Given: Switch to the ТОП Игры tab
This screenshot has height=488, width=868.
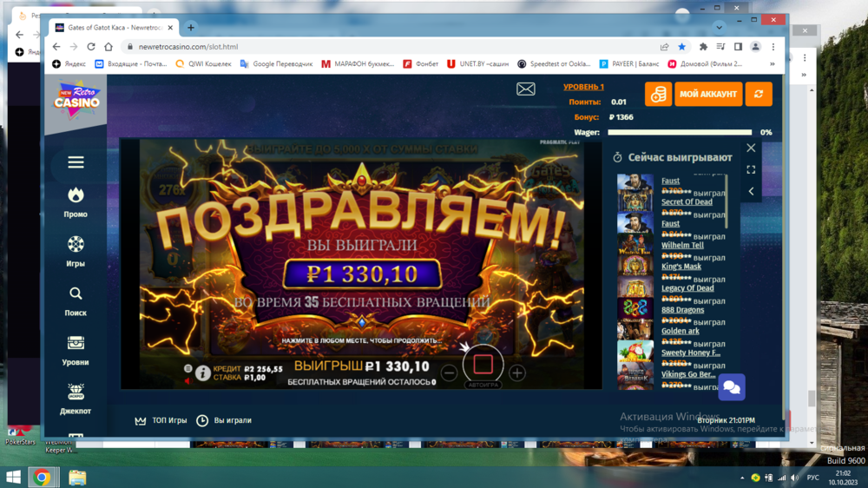Looking at the screenshot, I should [x=161, y=420].
